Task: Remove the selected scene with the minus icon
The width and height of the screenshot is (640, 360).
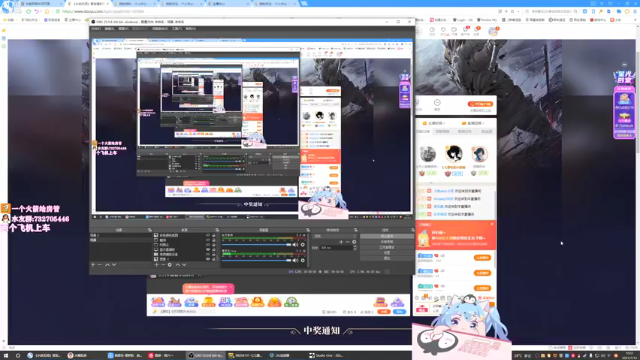Action: point(99,264)
